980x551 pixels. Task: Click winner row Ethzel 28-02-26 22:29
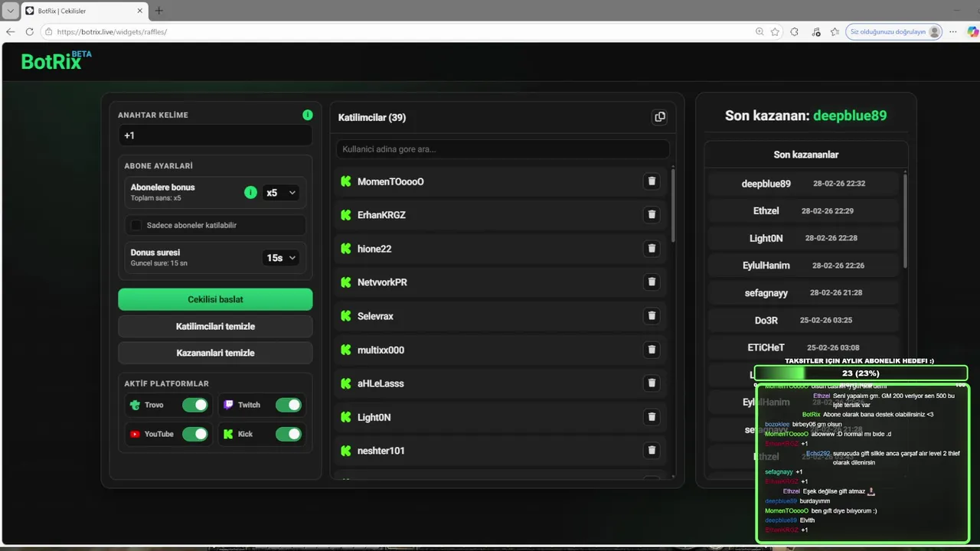tap(803, 210)
